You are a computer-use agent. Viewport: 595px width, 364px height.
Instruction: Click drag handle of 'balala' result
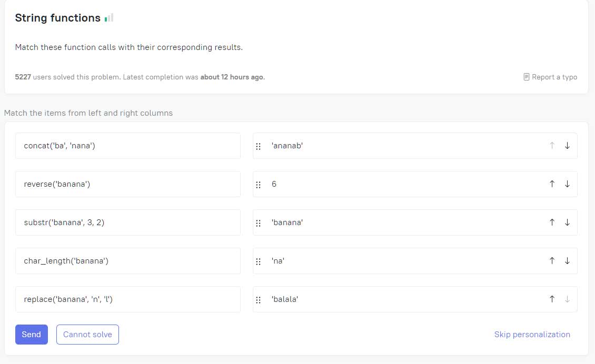point(259,299)
